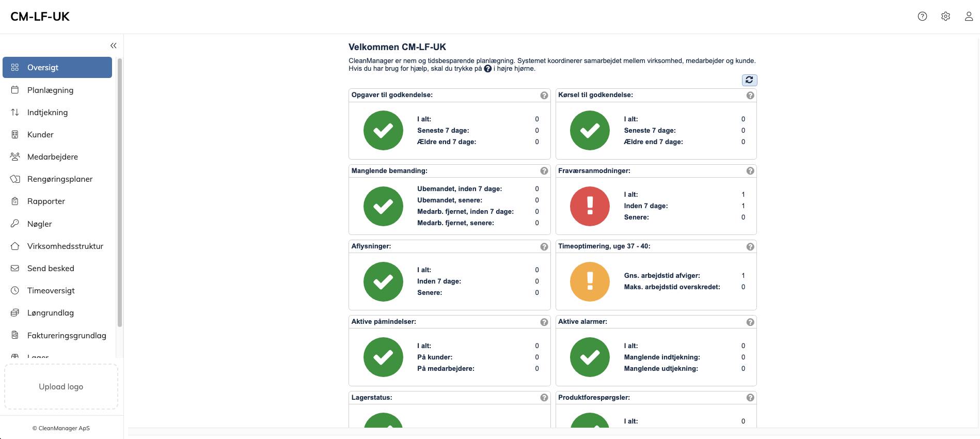Click help icon on Opgaver til godkendelse
Image resolution: width=980 pixels, height=439 pixels.
pyautogui.click(x=544, y=96)
